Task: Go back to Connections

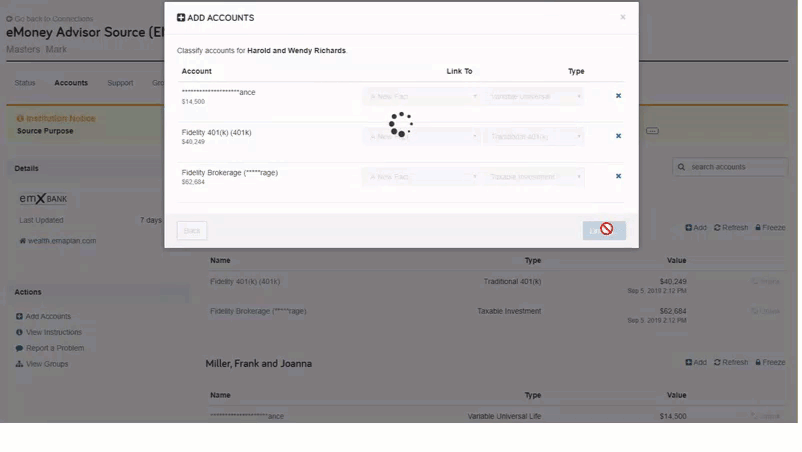Action: click(x=50, y=19)
